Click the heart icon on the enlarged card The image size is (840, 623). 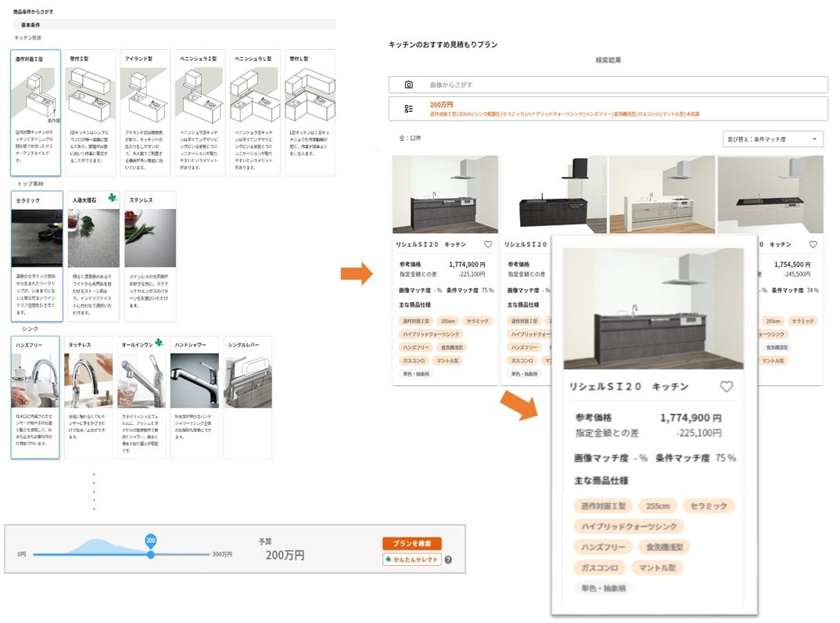(x=726, y=387)
